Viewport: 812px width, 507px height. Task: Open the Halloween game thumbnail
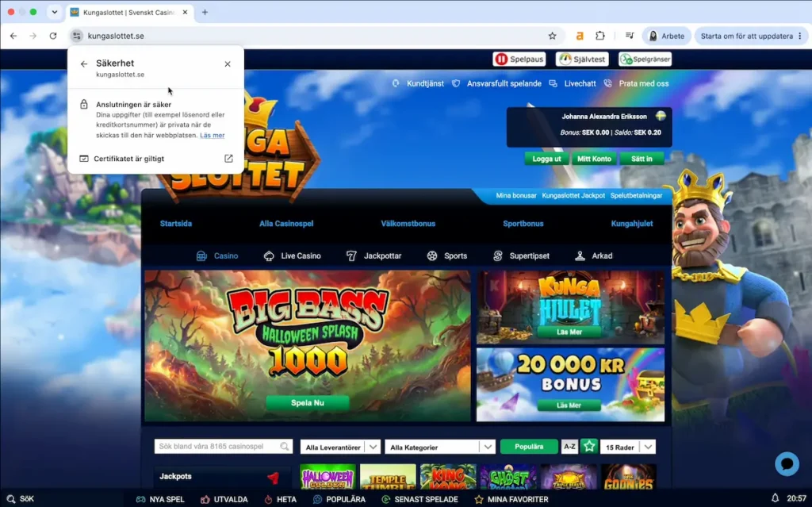[327, 476]
